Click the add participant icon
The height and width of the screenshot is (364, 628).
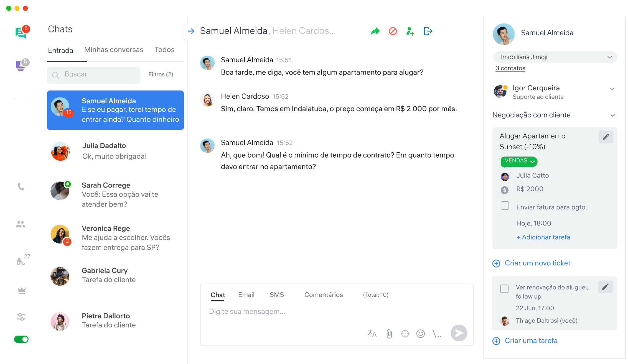click(x=410, y=31)
